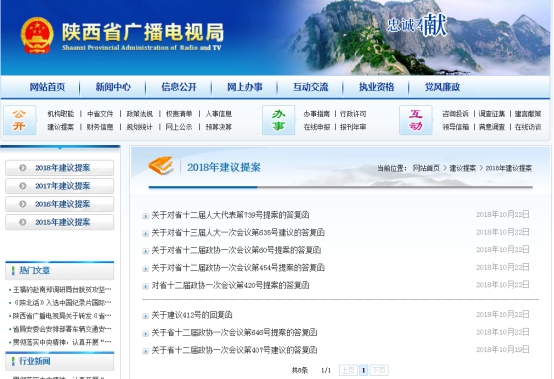The image size is (554, 379).
Task: Click arrow icon beside 2016年建议提案 in sidebar
Action: tap(23, 204)
